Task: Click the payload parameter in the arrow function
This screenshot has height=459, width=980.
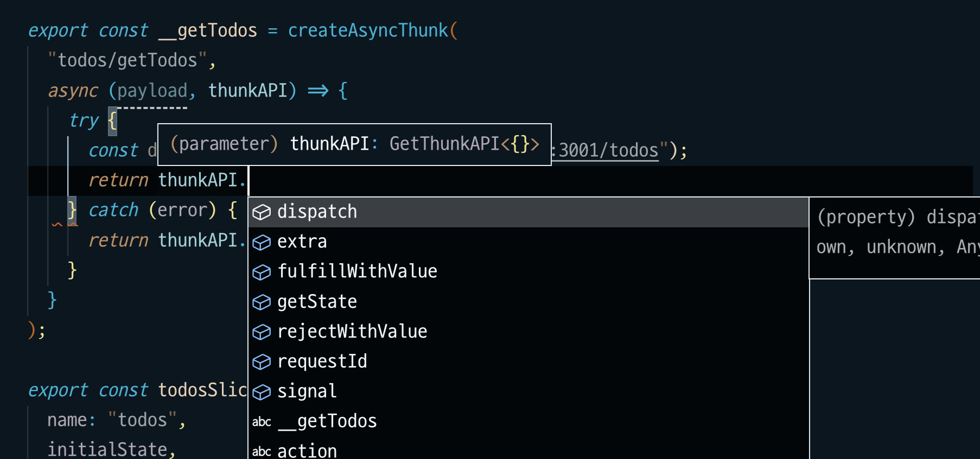Action: point(152,91)
